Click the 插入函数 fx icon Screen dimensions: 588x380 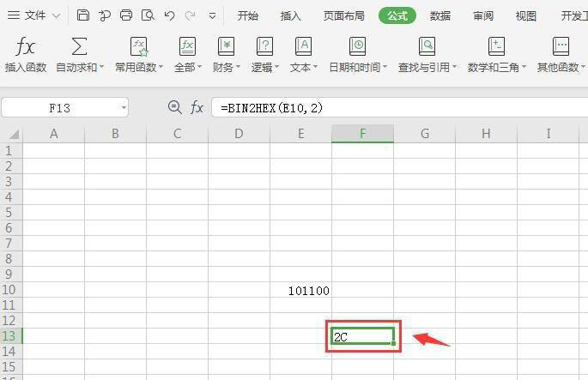click(x=26, y=46)
